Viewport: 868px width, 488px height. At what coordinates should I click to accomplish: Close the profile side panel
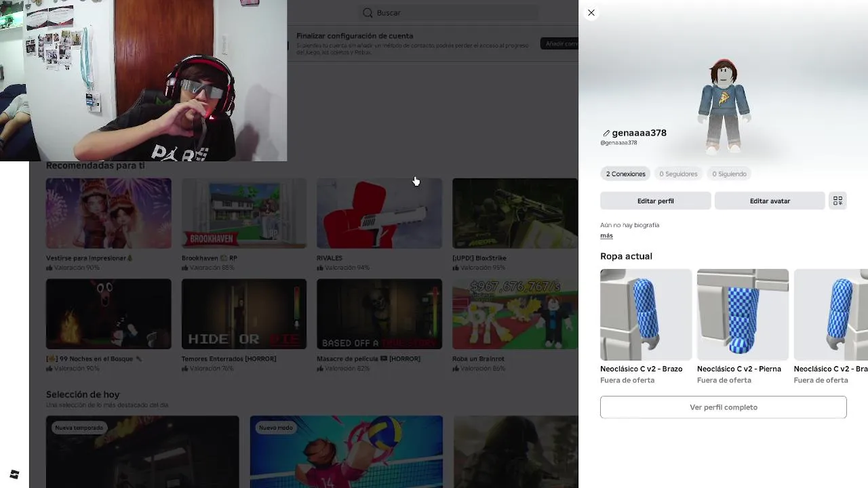pyautogui.click(x=591, y=13)
